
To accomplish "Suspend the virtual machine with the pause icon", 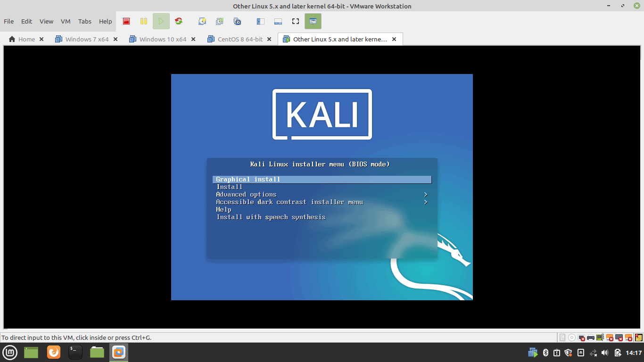I will (x=144, y=21).
